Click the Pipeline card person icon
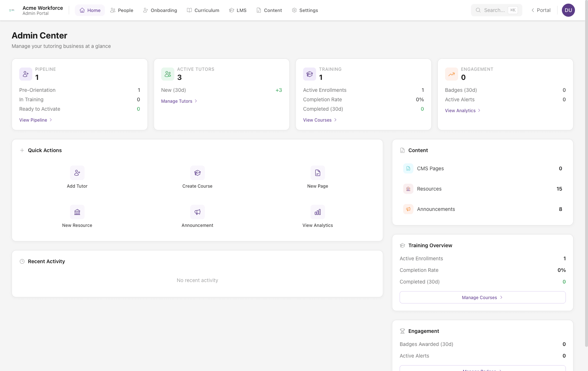588x371 pixels. (25, 74)
